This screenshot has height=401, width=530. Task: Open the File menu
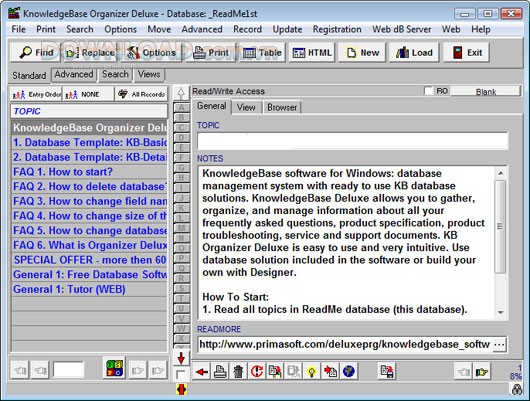pyautogui.click(x=19, y=29)
